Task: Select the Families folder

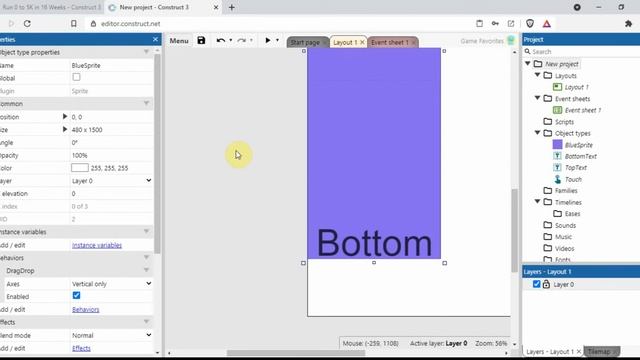Action: click(566, 191)
